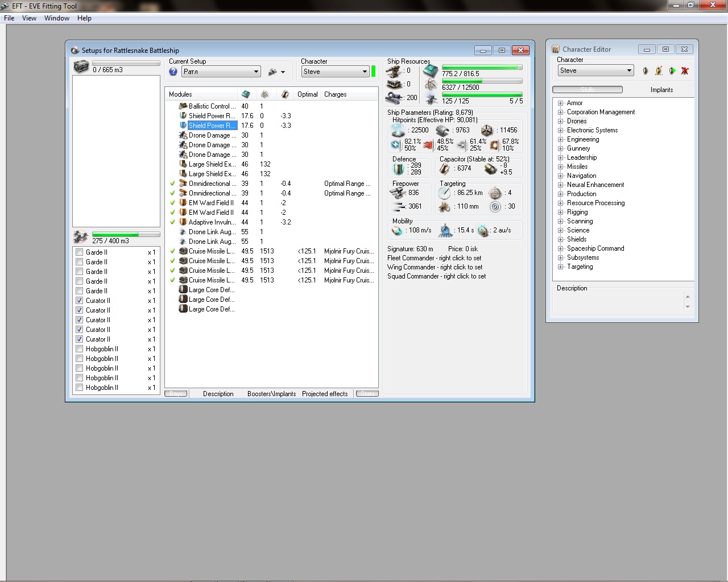
Task: Toggle the first EM Ward Field II checkmark
Action: 172,203
